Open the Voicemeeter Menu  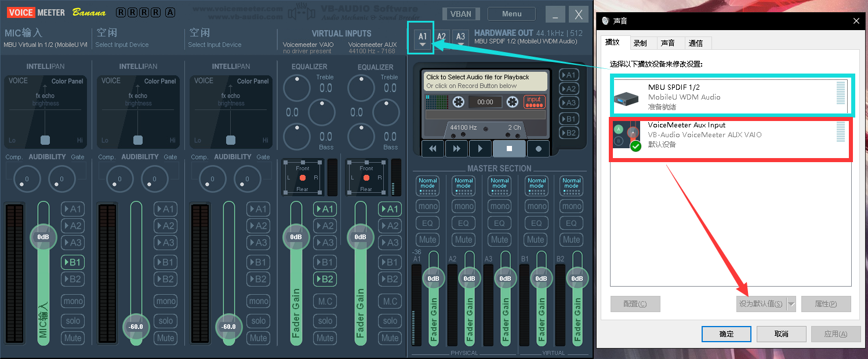tap(511, 14)
